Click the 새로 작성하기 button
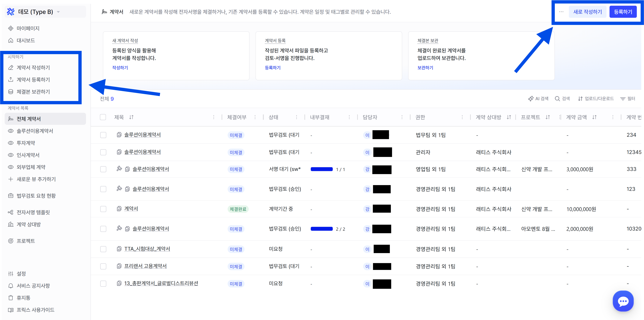The width and height of the screenshot is (644, 320). (x=587, y=12)
